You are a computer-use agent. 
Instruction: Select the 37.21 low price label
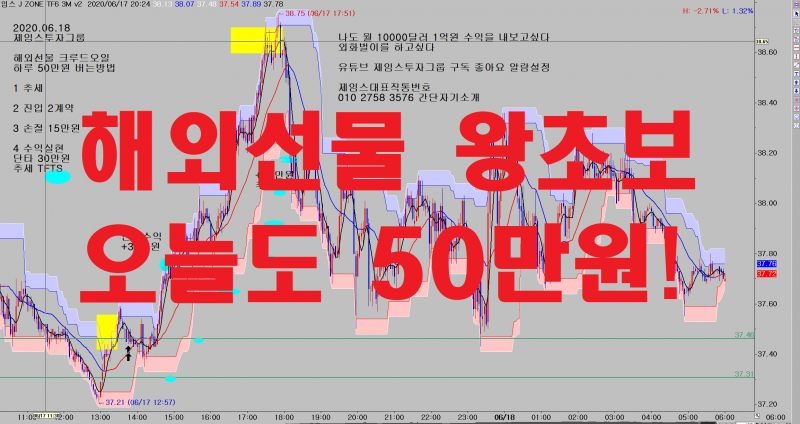point(128,401)
